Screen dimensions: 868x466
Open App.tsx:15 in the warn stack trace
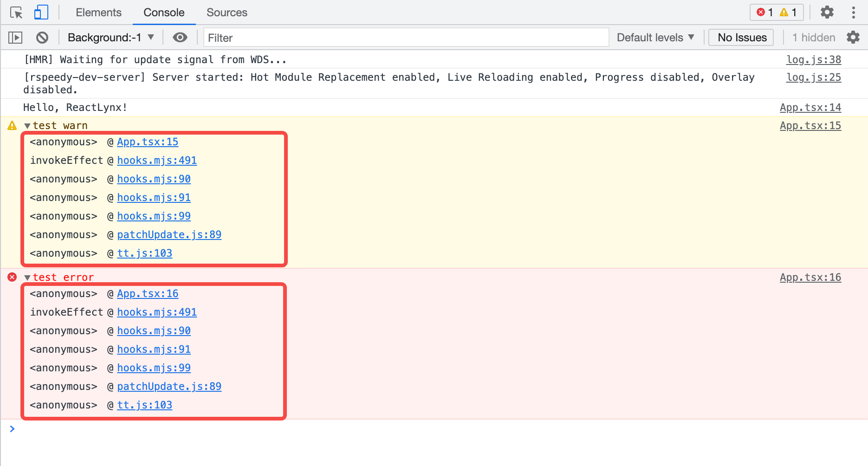point(148,142)
